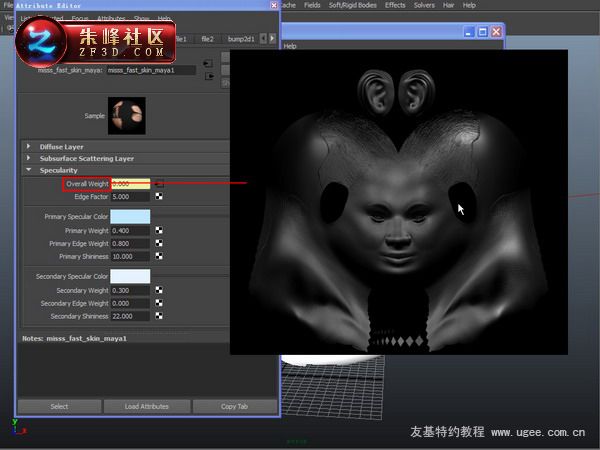Click the Secondary Weight value field
The height and width of the screenshot is (450, 600).
pos(130,290)
